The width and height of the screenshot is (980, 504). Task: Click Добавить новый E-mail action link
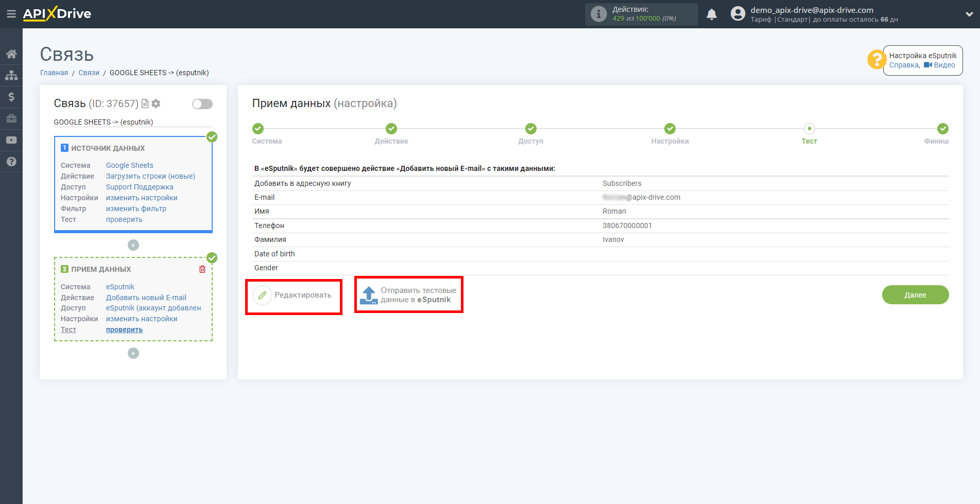[146, 298]
